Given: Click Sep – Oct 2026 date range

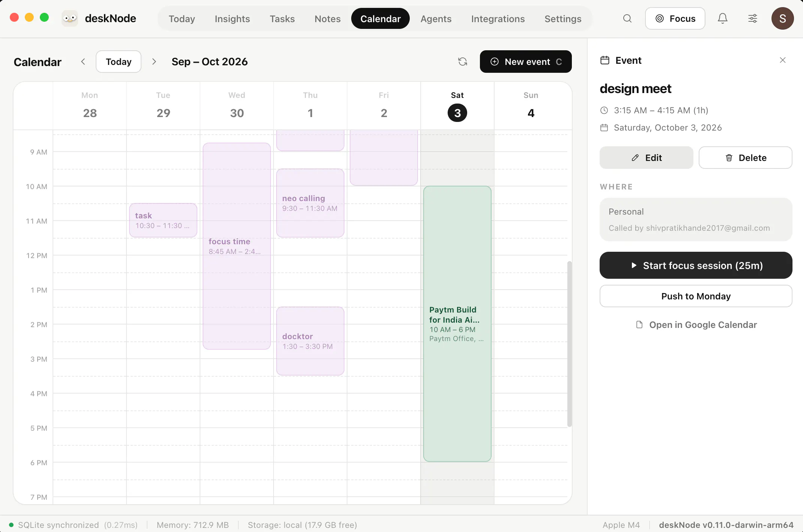Looking at the screenshot, I should pyautogui.click(x=209, y=62).
